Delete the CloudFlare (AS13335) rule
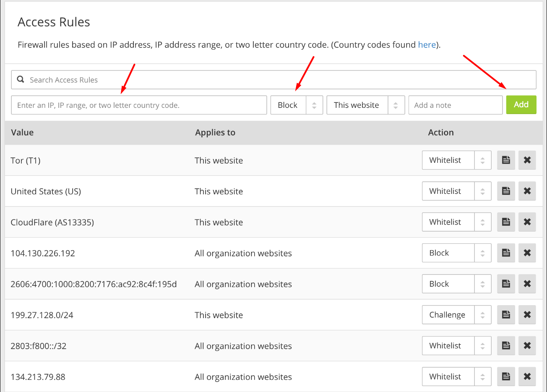 pyautogui.click(x=527, y=222)
